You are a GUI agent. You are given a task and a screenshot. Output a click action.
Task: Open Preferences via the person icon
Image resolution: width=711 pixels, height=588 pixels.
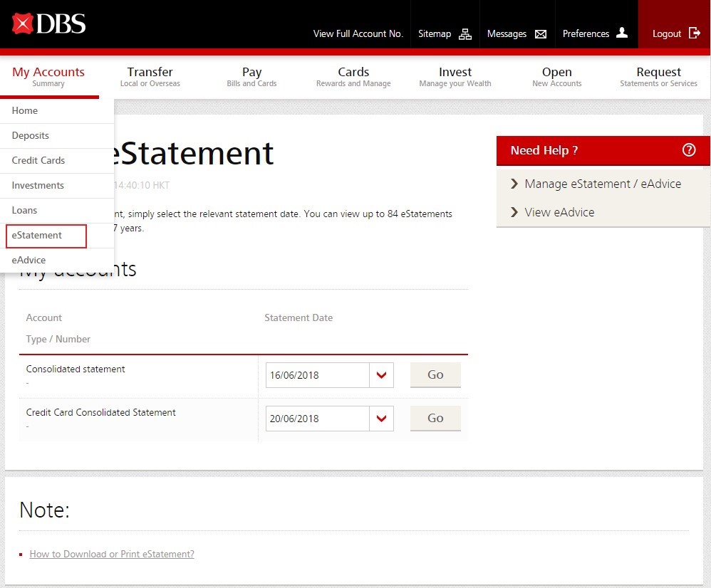tap(622, 33)
